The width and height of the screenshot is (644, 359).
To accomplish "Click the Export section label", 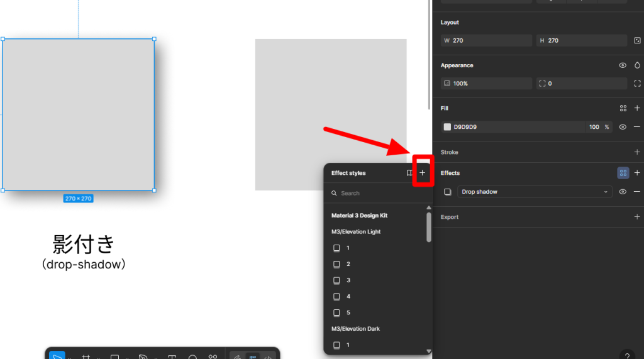I will point(449,217).
